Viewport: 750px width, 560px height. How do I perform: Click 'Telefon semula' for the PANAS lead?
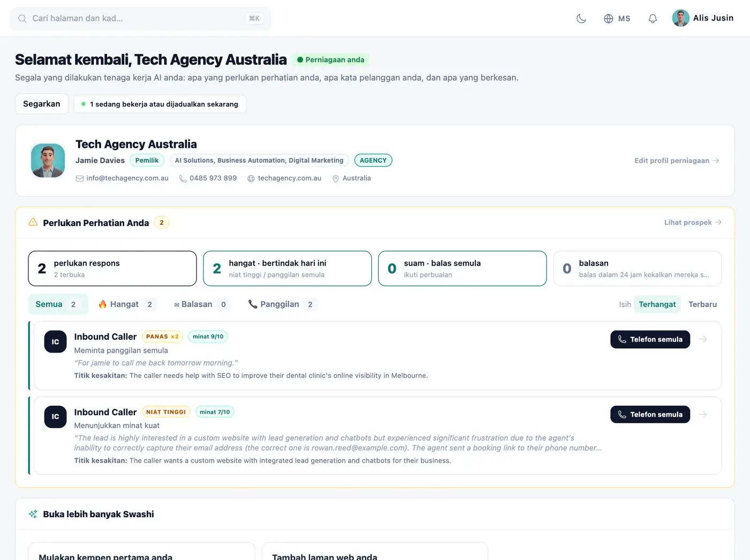(650, 339)
